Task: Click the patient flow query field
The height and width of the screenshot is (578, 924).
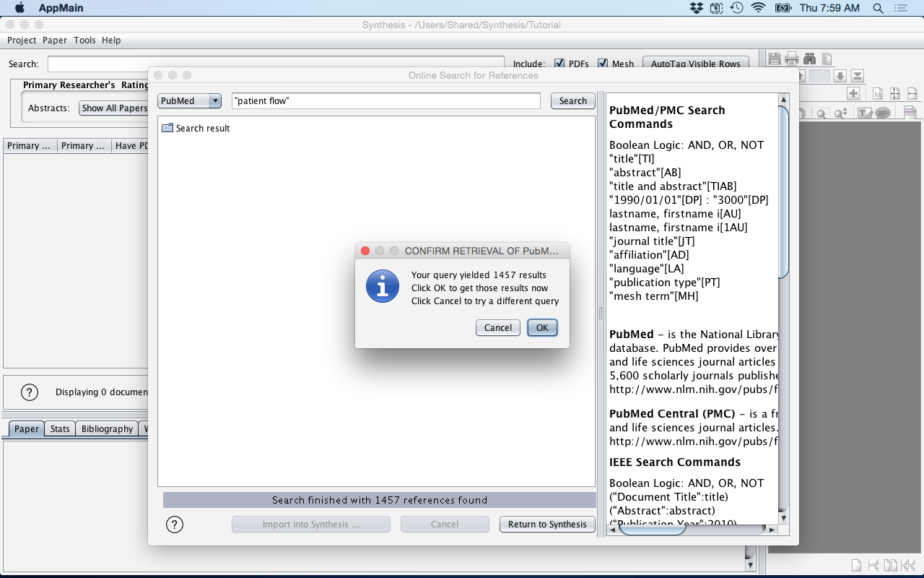Action: tap(386, 101)
